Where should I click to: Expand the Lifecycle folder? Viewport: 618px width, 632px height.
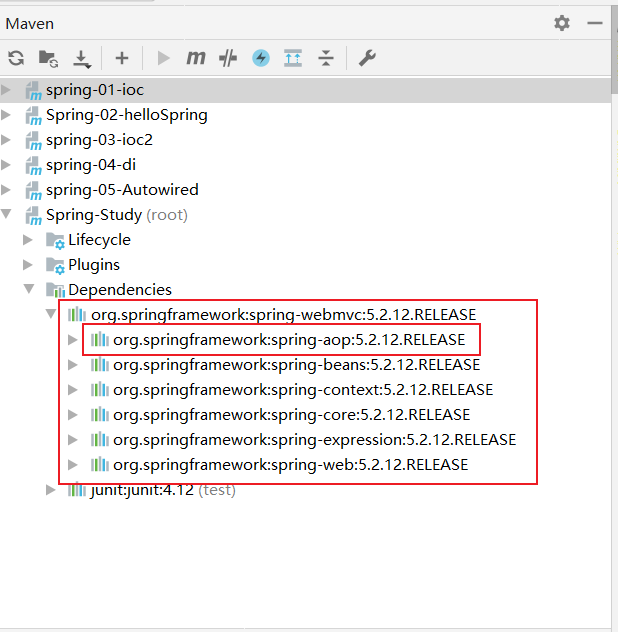pyautogui.click(x=29, y=240)
